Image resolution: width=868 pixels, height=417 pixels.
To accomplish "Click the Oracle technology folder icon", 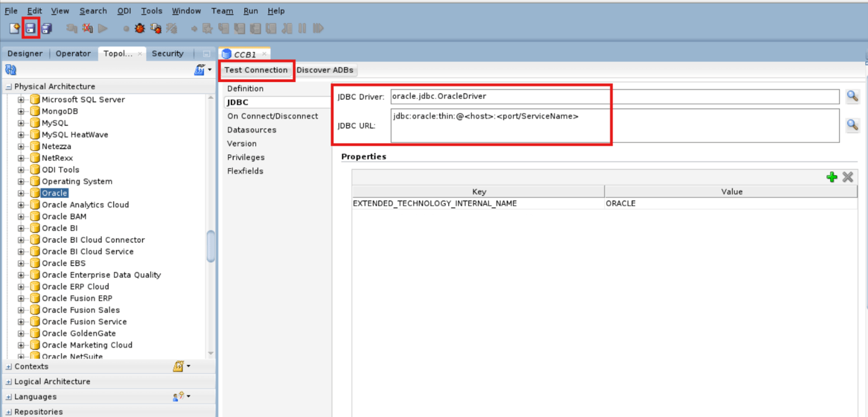I will pyautogui.click(x=35, y=193).
